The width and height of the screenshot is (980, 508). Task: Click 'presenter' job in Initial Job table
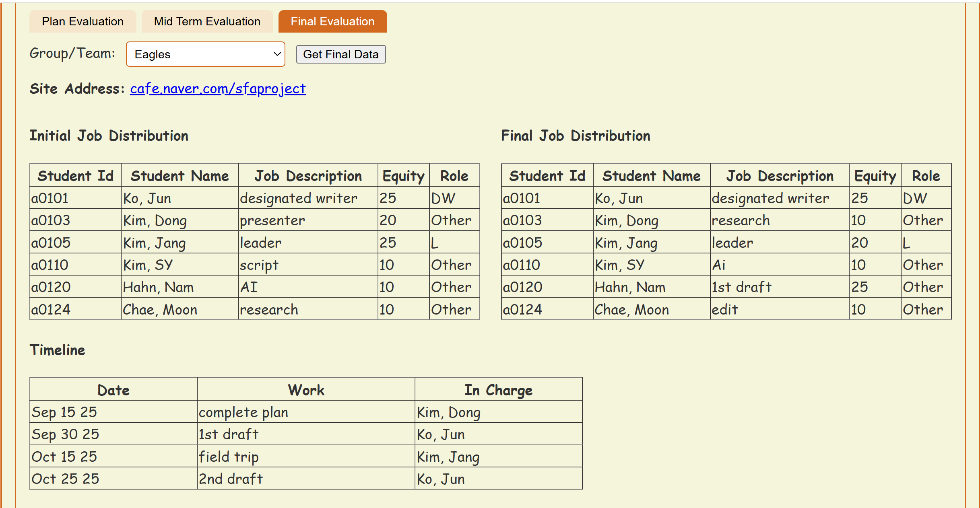pos(272,220)
